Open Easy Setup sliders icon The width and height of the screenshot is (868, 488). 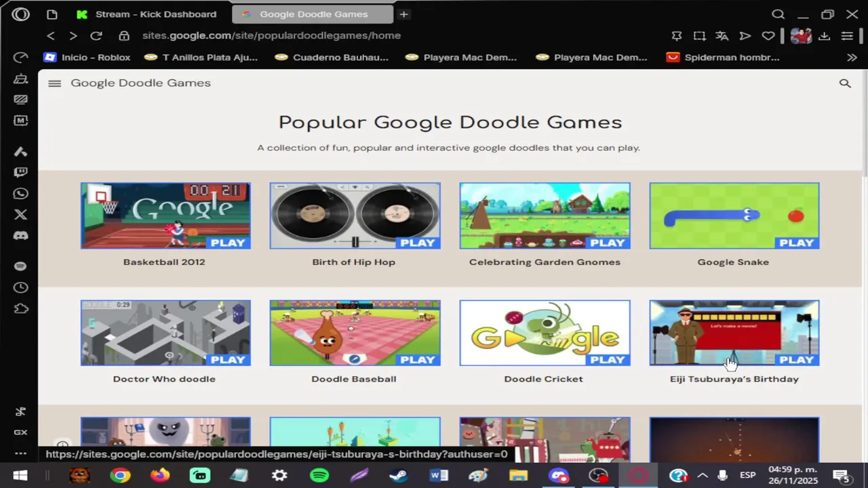pos(847,36)
